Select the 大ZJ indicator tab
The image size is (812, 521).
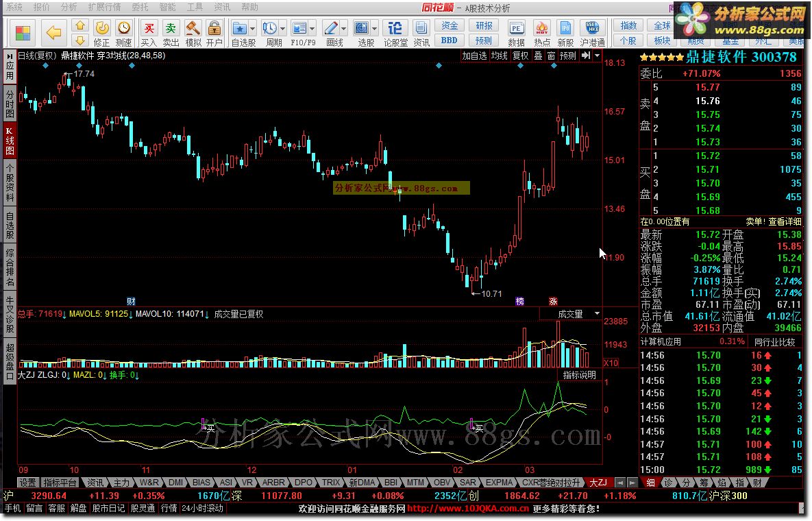tap(598, 483)
